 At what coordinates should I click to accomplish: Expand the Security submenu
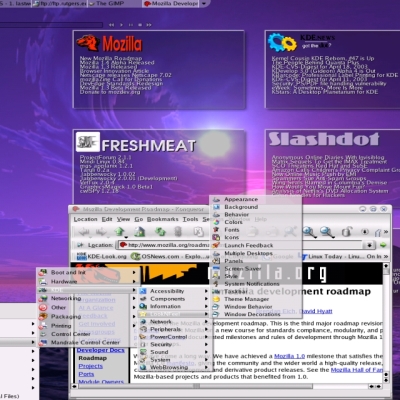coord(174,345)
